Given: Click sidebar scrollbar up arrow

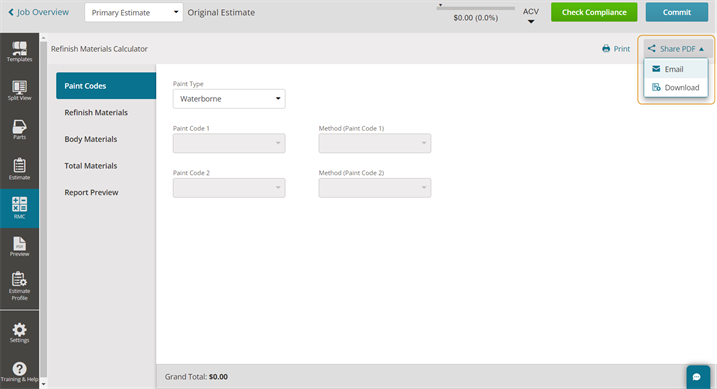Looking at the screenshot, I should 43,38.
